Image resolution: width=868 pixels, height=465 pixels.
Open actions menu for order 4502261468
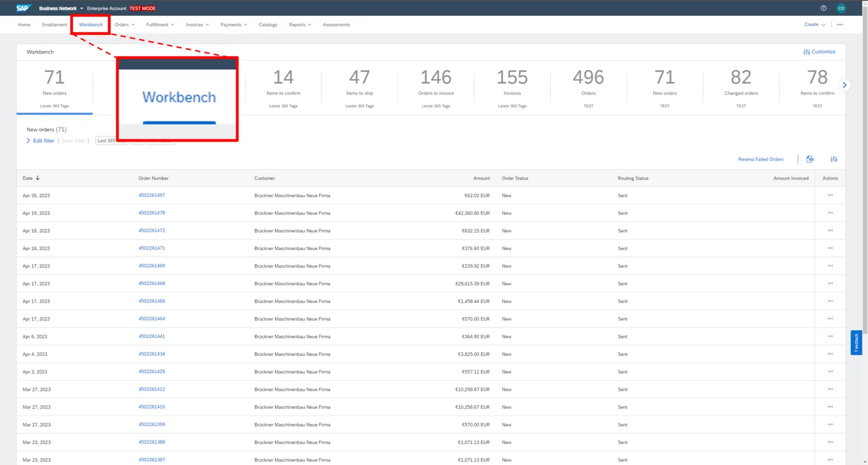(x=830, y=283)
